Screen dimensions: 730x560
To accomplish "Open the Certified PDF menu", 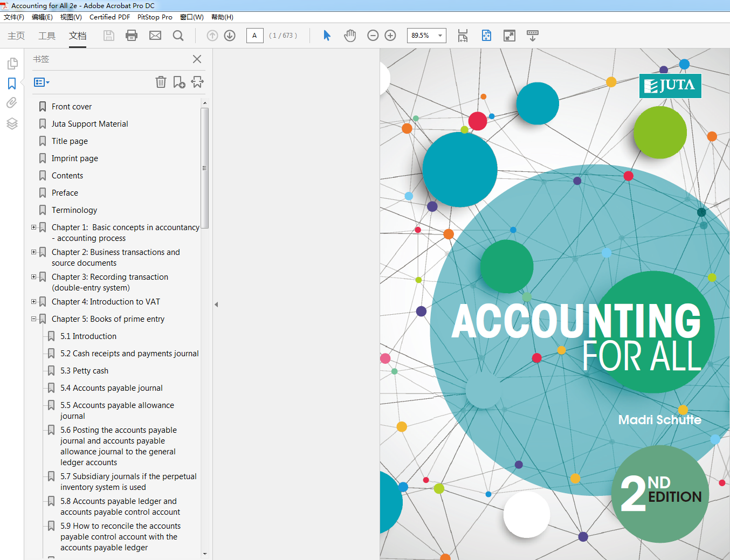I will [x=109, y=17].
